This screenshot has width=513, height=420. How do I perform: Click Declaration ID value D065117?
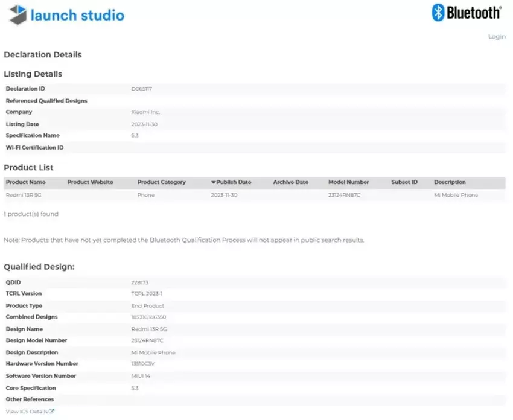click(141, 89)
